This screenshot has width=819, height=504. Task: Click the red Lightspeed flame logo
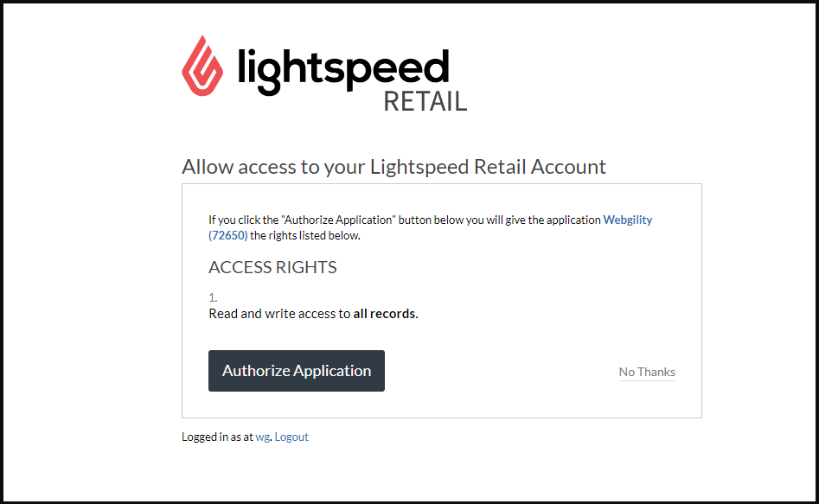coord(202,66)
